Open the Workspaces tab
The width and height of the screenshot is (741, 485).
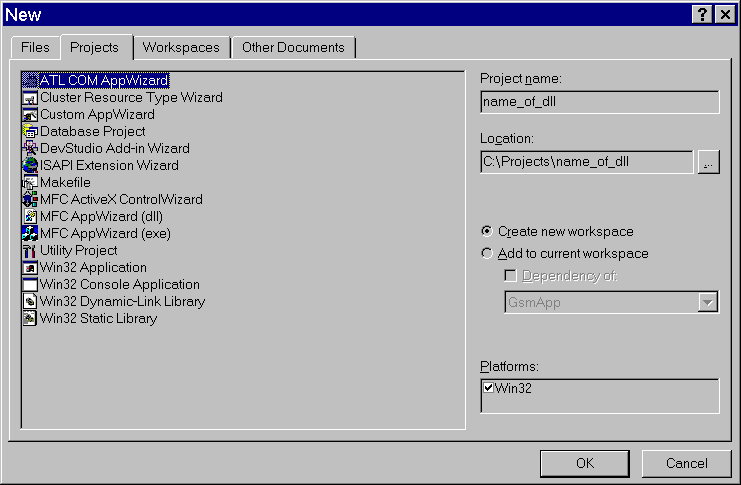click(180, 47)
